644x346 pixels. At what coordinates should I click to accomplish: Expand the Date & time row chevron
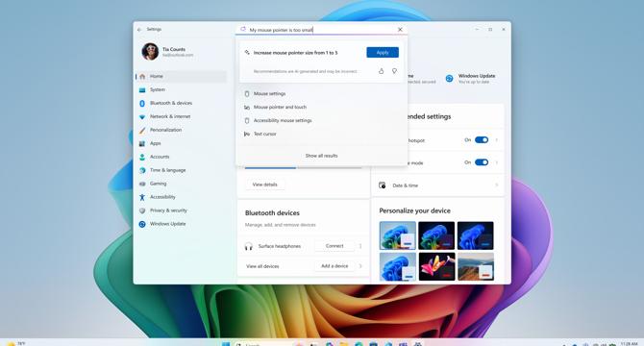(x=497, y=185)
